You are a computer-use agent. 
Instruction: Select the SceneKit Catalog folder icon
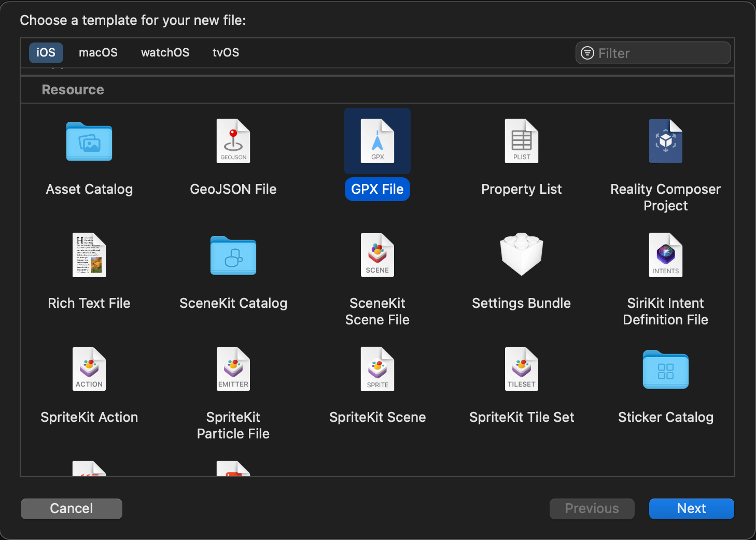click(233, 255)
